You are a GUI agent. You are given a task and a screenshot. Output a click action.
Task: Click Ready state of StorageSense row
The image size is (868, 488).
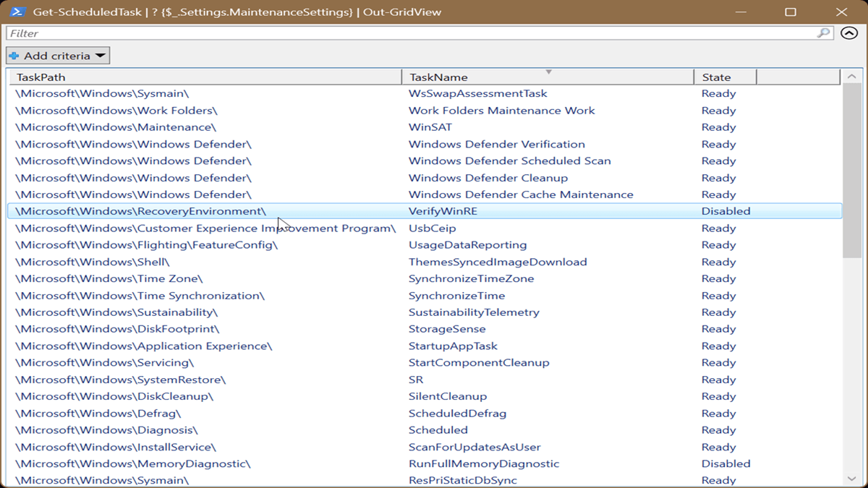(718, 329)
